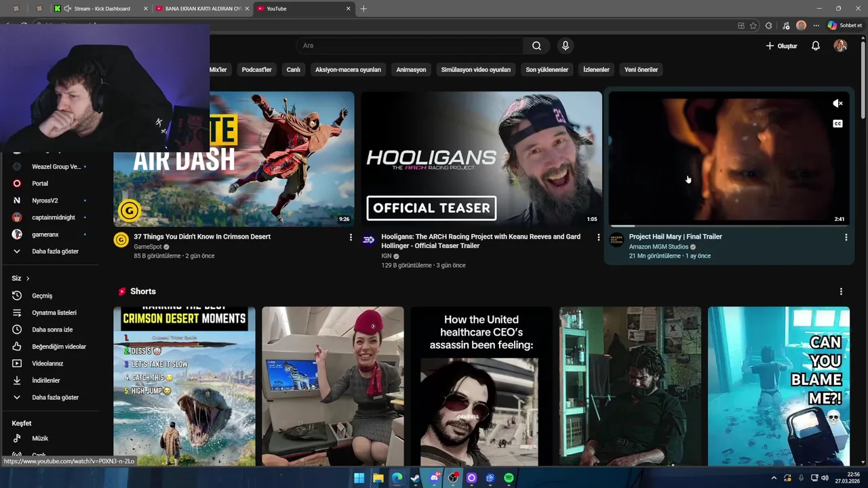
Task: Select the Podcast'ler filter chip
Action: (256, 69)
